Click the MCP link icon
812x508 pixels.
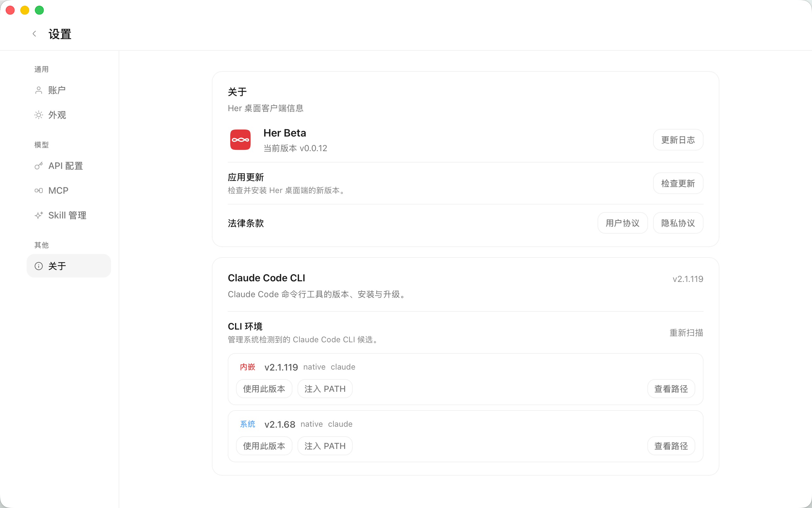tap(39, 190)
